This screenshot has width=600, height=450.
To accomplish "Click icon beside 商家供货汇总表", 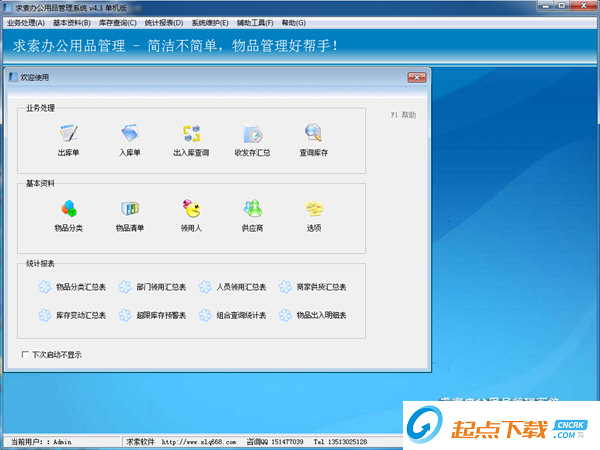I will pos(285,287).
